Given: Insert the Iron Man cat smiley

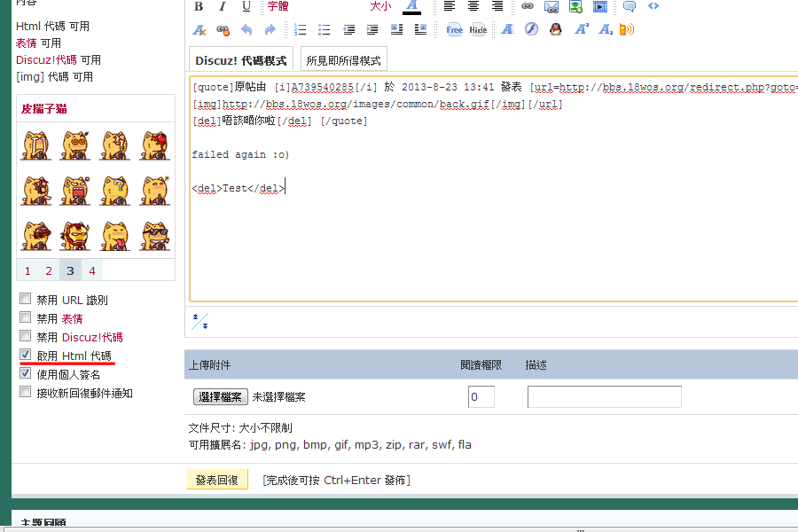Looking at the screenshot, I should coord(75,236).
